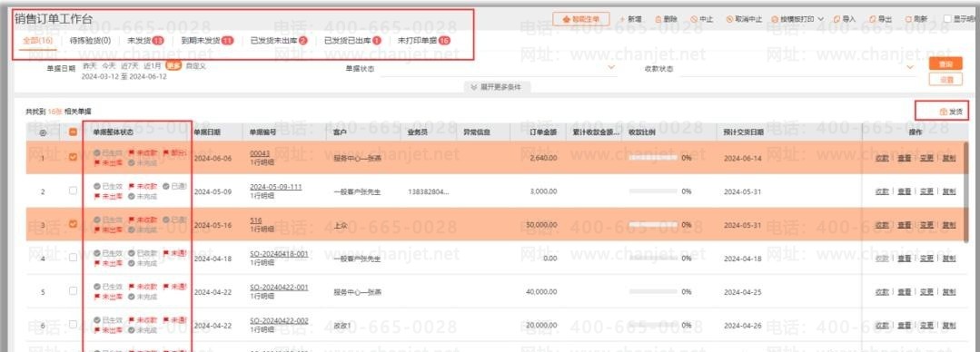
Task: Uncheck the checkbox for order 516
Action: coord(73,224)
